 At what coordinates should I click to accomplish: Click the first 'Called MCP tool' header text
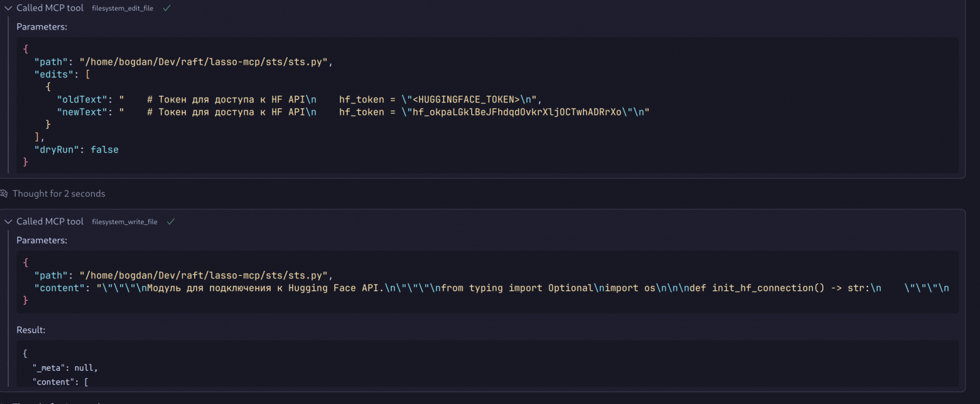(x=50, y=8)
